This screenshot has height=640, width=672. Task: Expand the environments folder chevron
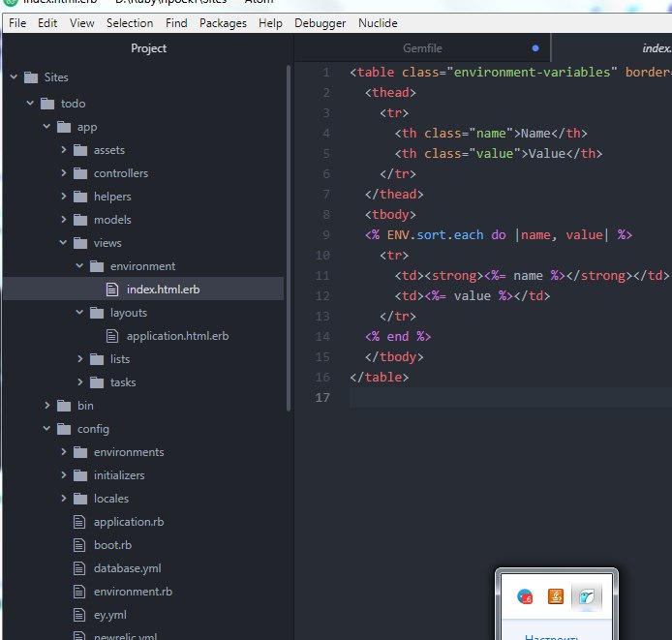click(x=64, y=451)
